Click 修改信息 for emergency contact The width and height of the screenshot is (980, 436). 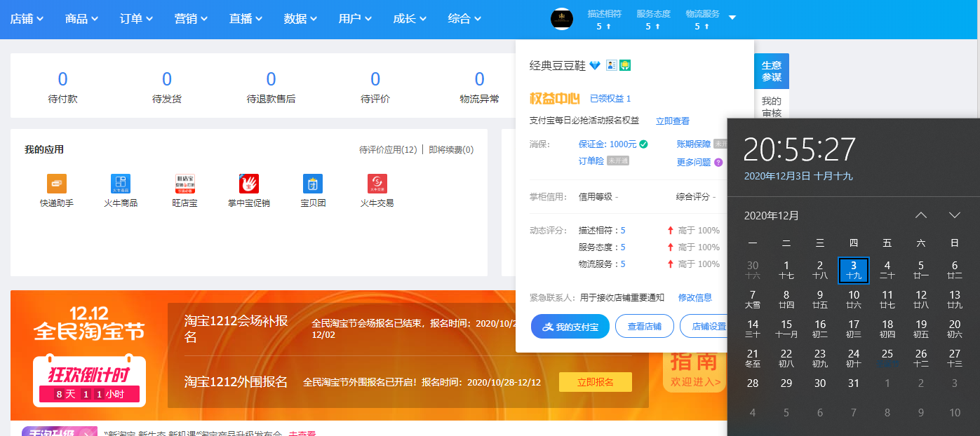click(695, 297)
